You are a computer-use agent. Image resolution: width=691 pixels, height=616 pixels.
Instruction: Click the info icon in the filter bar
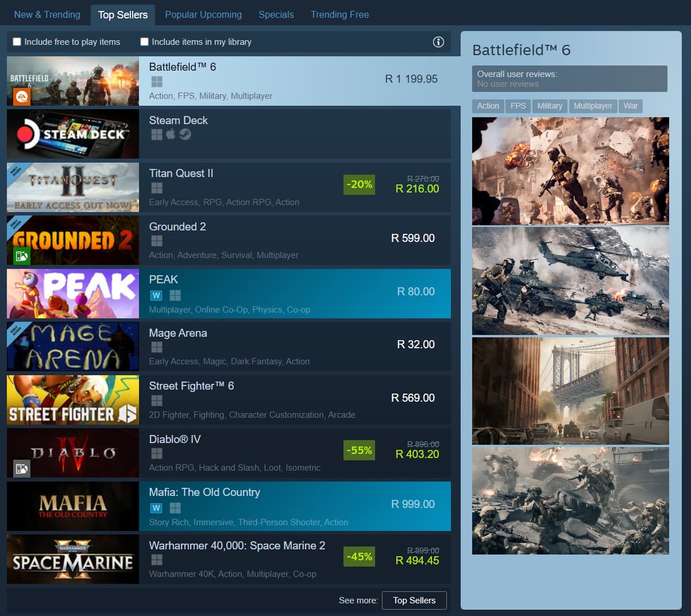point(438,42)
